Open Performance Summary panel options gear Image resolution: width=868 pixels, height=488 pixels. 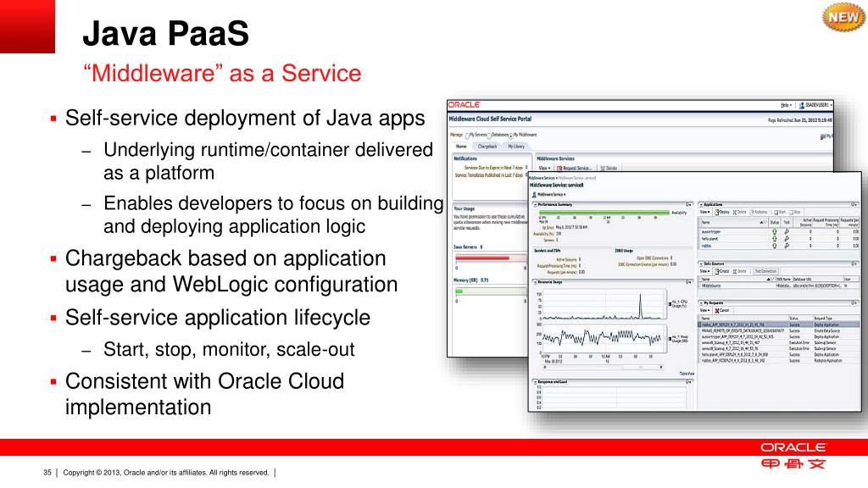tap(688, 205)
